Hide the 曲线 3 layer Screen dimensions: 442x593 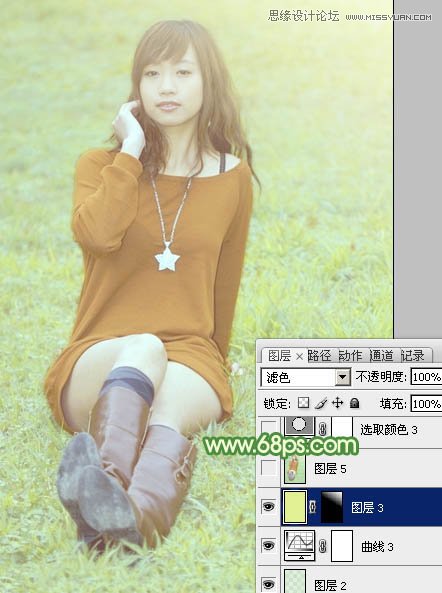coord(268,546)
